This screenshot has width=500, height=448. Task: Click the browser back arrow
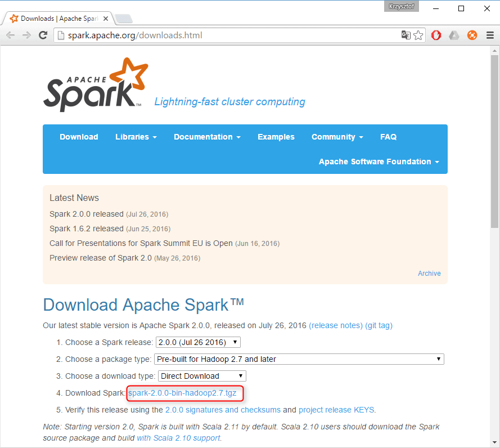pos(11,35)
